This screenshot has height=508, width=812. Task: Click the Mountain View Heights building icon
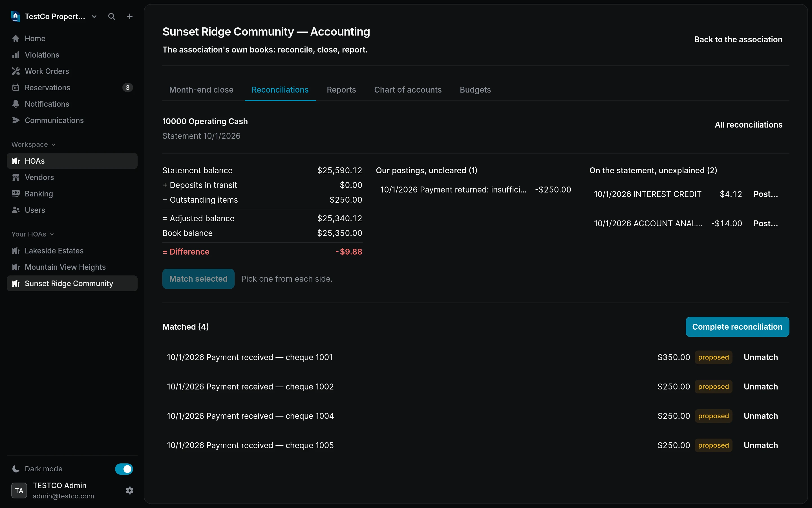[x=16, y=267]
